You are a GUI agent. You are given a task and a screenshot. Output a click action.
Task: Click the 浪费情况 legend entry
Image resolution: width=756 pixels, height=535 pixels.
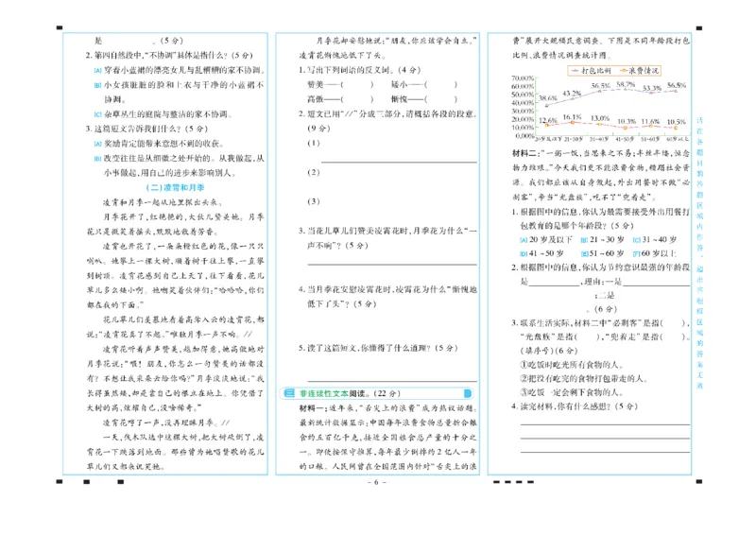coord(640,71)
